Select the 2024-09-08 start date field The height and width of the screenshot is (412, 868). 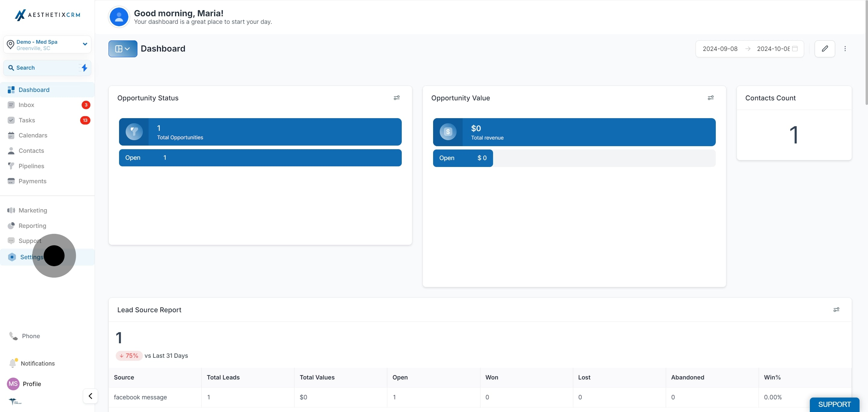pyautogui.click(x=720, y=49)
